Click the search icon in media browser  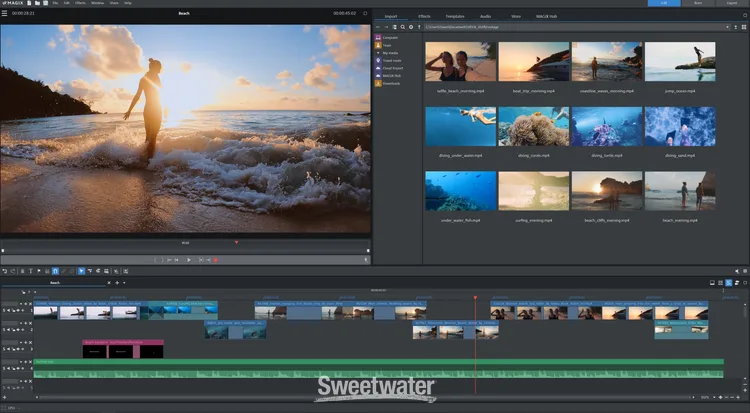pos(402,27)
